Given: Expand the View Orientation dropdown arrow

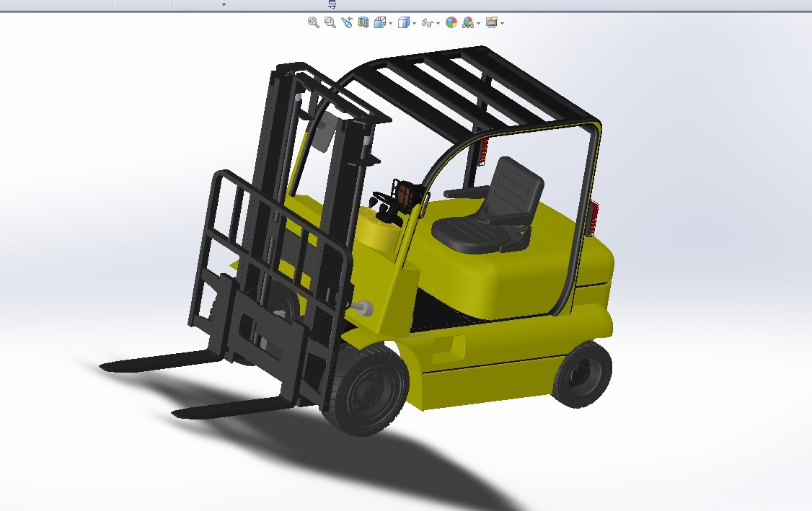Looking at the screenshot, I should coord(390,23).
